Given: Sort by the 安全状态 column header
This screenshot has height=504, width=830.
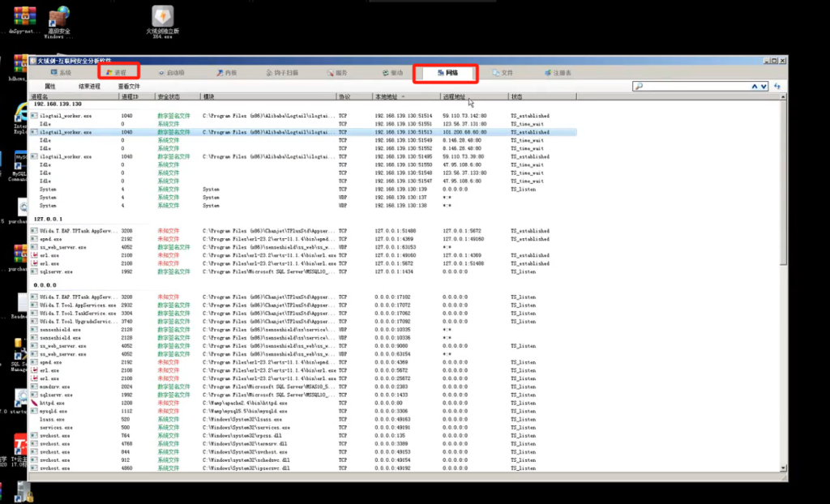Looking at the screenshot, I should click(178, 97).
